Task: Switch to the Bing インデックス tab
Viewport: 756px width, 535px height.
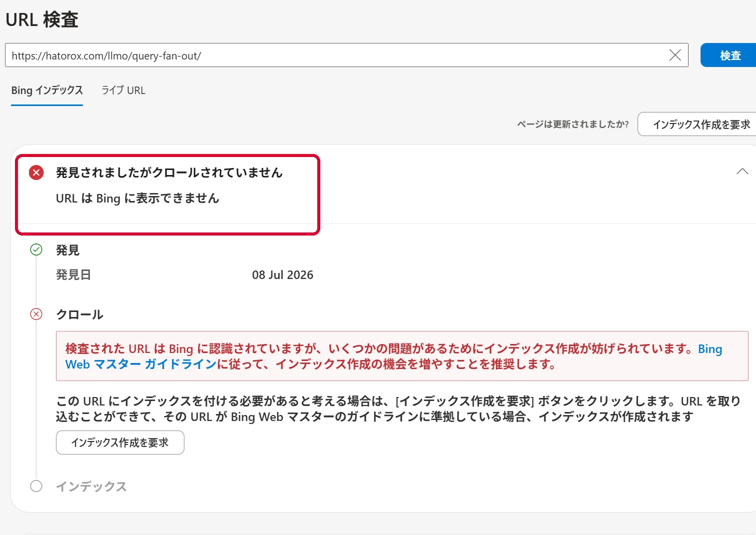Action: coord(47,90)
